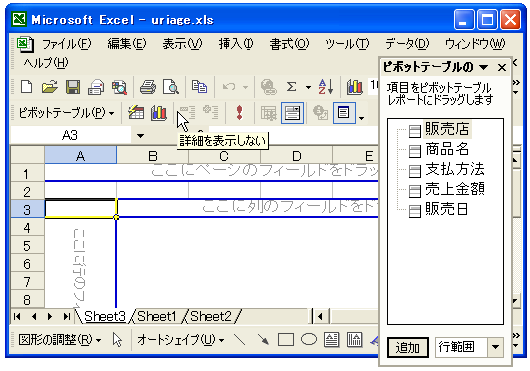Close the PivotTable field list pane
The height and width of the screenshot is (371, 530).
pos(502,68)
